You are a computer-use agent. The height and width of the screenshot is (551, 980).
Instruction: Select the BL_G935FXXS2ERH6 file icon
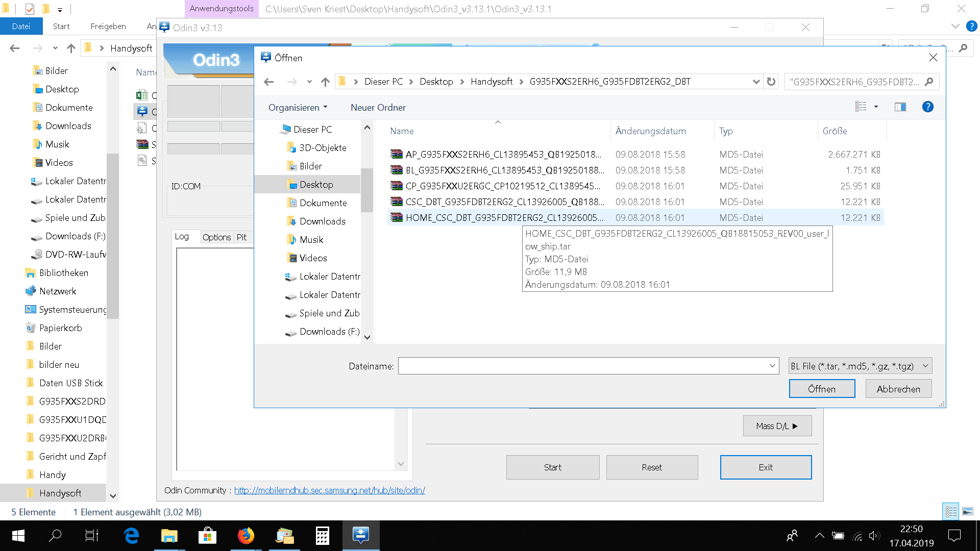click(x=397, y=170)
